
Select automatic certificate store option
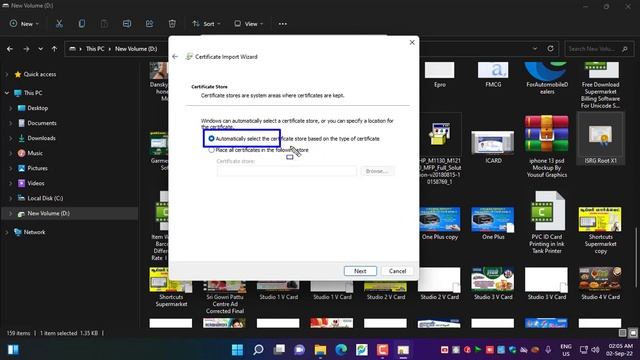click(211, 139)
